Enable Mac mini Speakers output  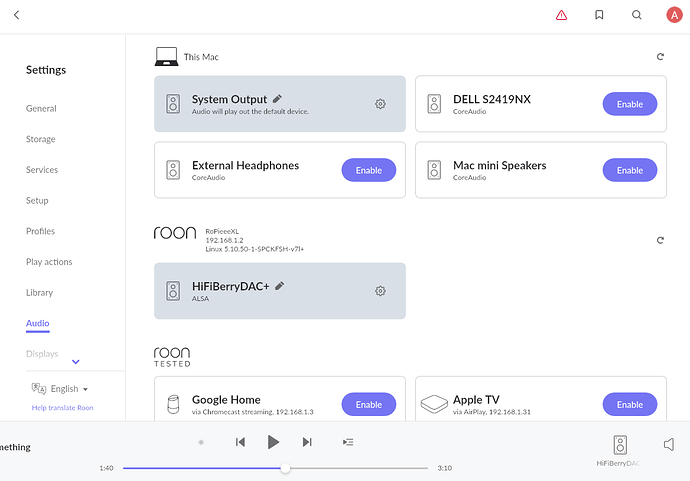click(630, 170)
